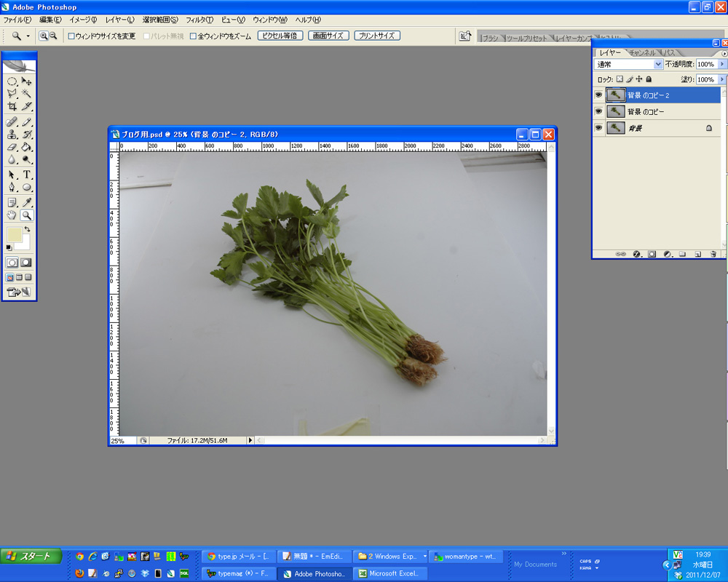Enable ウィンドウサイズを変更 checkbox
728x582 pixels.
point(71,36)
